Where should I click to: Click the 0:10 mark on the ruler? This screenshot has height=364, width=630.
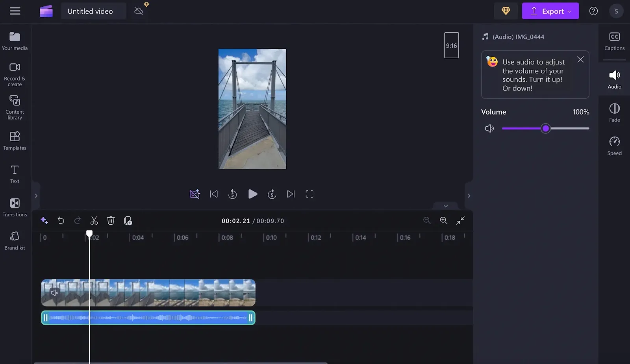coord(271,238)
